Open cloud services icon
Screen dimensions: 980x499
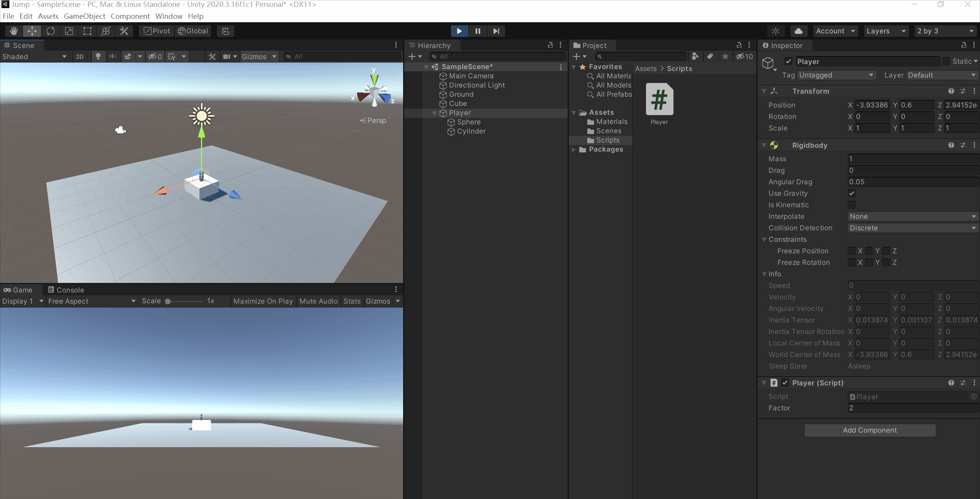click(799, 31)
